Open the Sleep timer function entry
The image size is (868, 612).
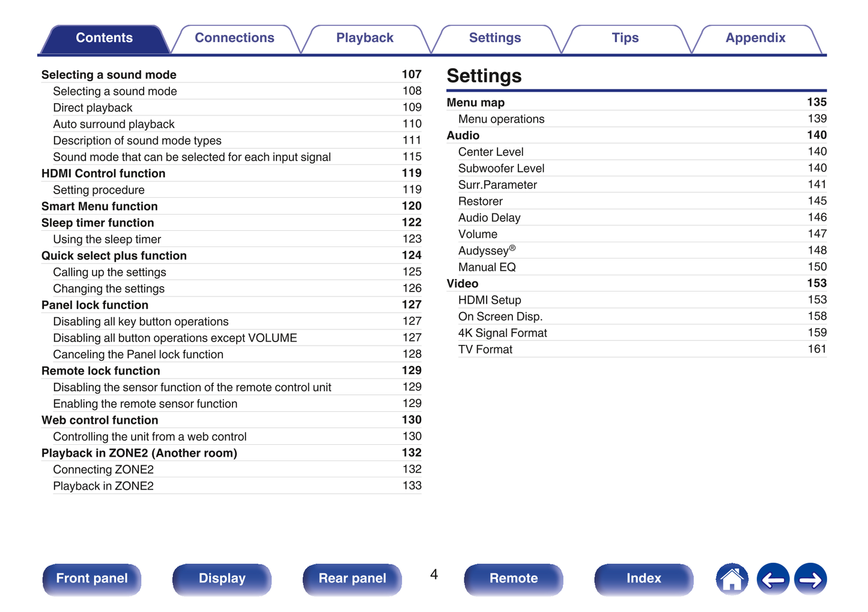[97, 222]
